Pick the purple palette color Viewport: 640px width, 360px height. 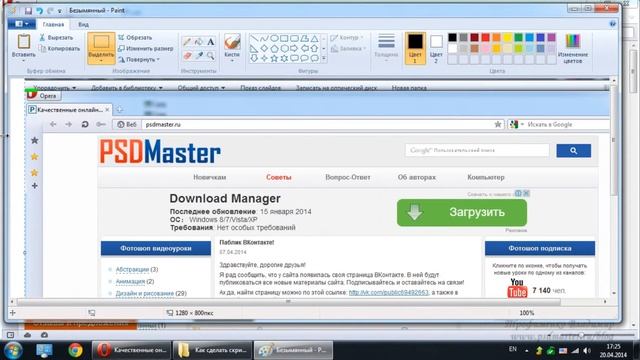coord(551,38)
